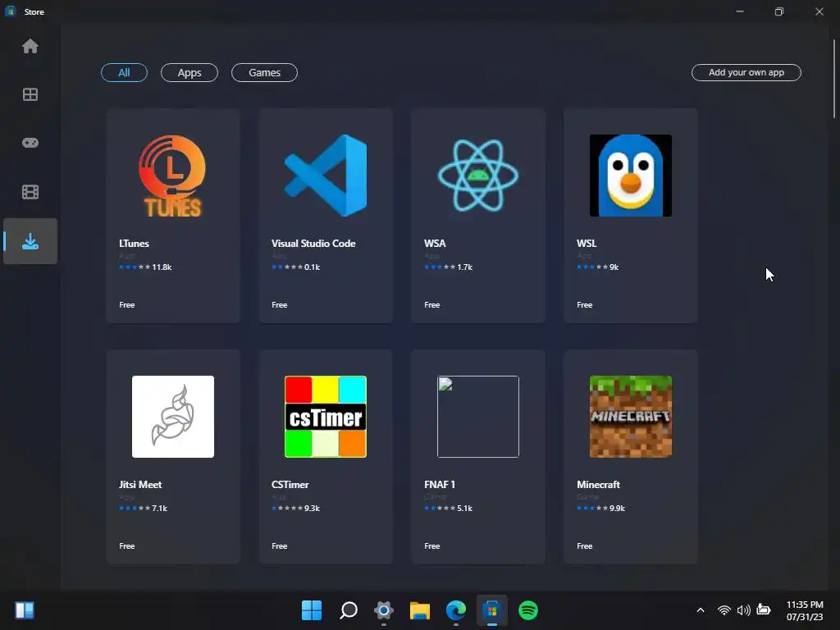This screenshot has width=840, height=630.
Task: Switch to the Apps filter tab
Action: point(189,72)
